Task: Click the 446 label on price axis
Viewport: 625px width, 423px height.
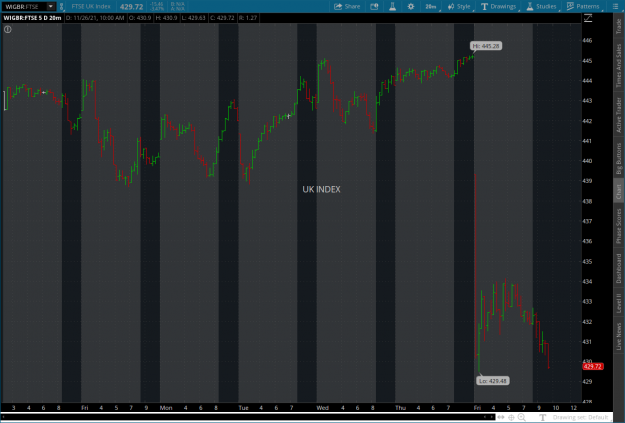Action: click(587, 40)
